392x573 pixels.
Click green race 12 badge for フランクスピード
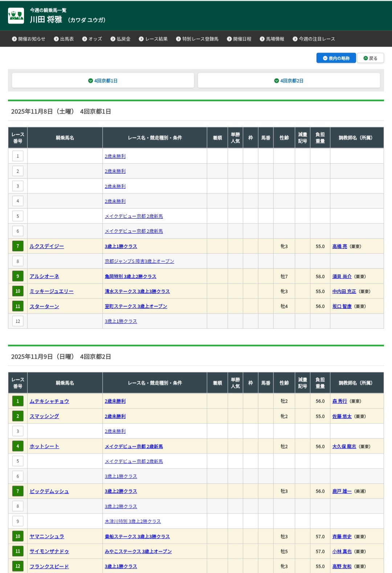pyautogui.click(x=18, y=566)
